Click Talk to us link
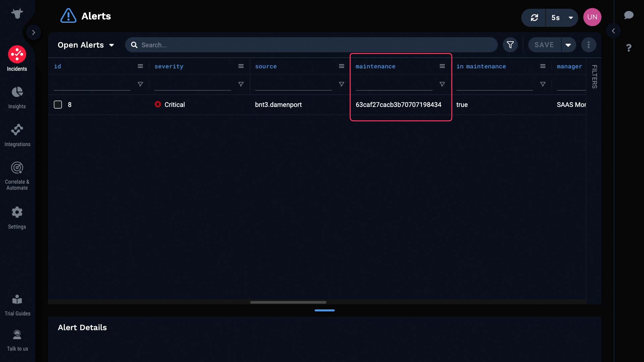This screenshot has width=644, height=362. coord(17,340)
